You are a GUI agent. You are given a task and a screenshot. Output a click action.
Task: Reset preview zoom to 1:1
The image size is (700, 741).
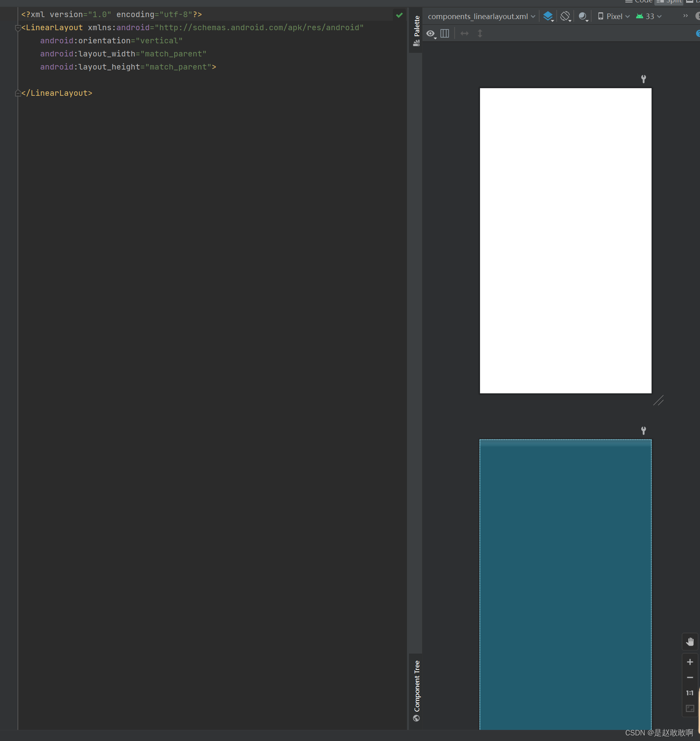coord(690,692)
